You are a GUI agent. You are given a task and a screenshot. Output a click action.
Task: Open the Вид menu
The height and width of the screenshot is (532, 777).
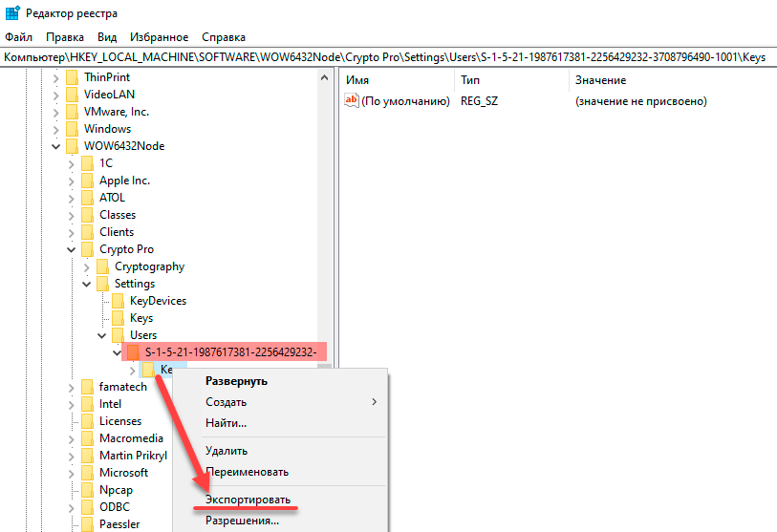point(107,37)
